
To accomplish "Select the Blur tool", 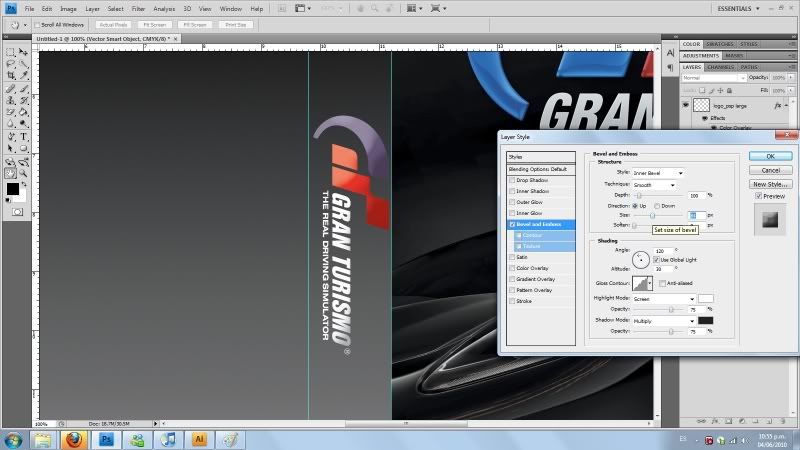I will tap(11, 123).
